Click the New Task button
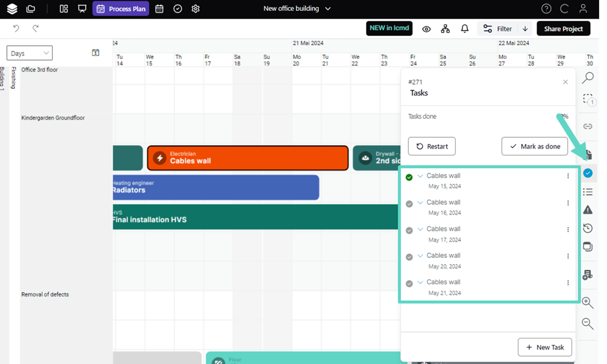 pos(545,347)
